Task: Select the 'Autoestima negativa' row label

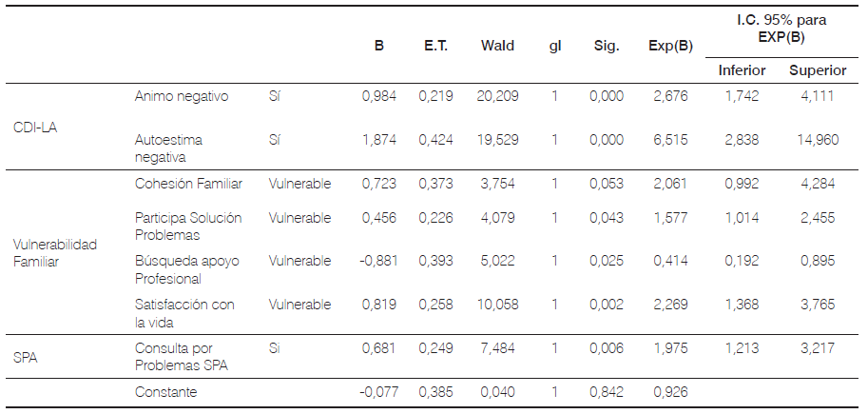Action: 168,148
